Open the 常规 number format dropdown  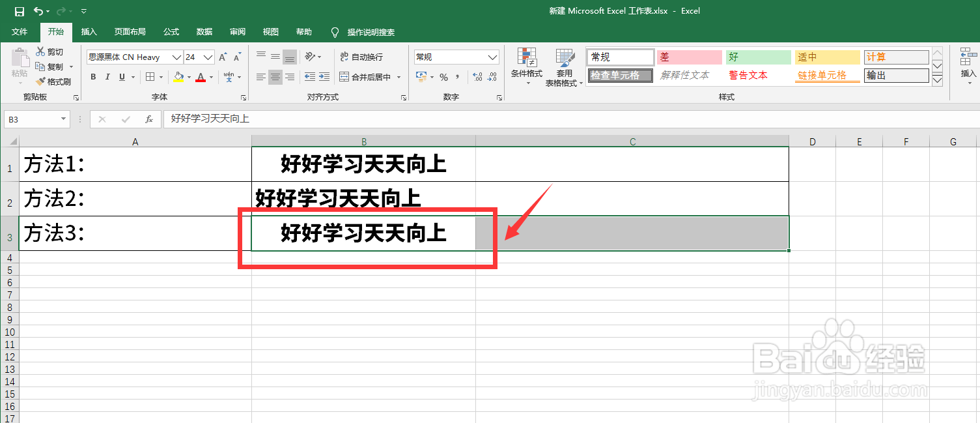pos(492,57)
